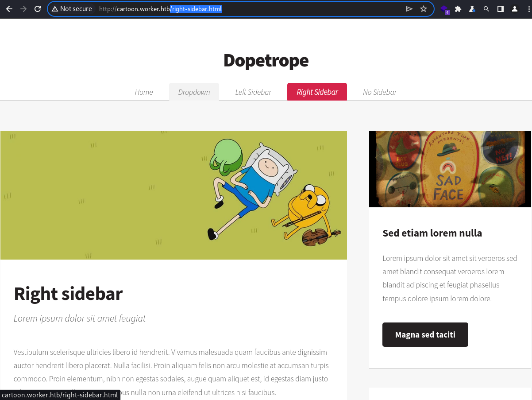Toggle the browser side panel
Image resolution: width=532 pixels, height=400 pixels.
[x=501, y=9]
